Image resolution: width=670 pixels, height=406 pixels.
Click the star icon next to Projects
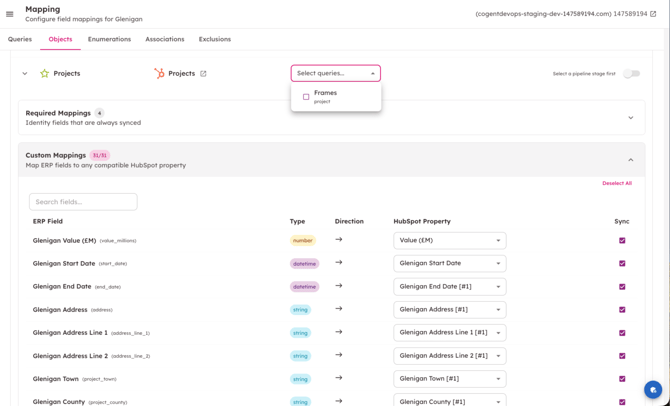coord(44,73)
